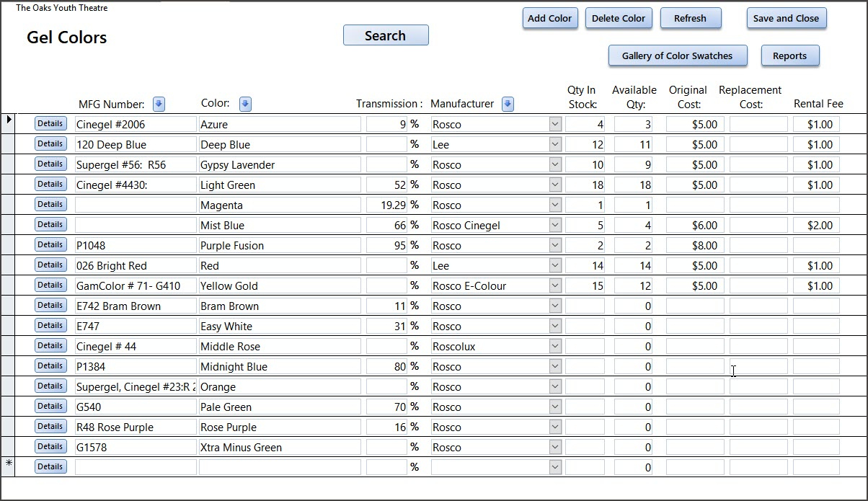Click the Search button
The image size is (868, 501).
pos(386,35)
